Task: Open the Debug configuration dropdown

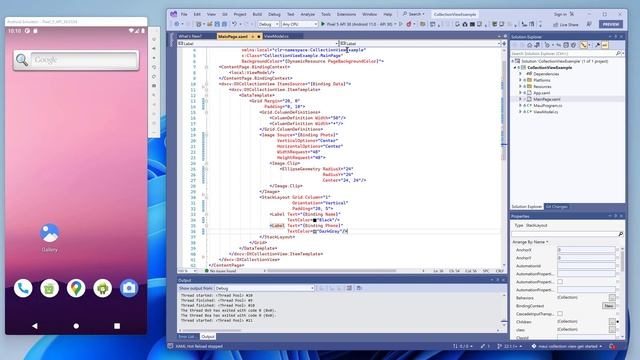Action: tap(268, 24)
